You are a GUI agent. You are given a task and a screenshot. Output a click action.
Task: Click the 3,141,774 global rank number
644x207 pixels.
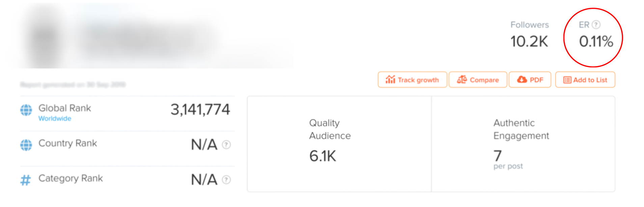click(200, 110)
